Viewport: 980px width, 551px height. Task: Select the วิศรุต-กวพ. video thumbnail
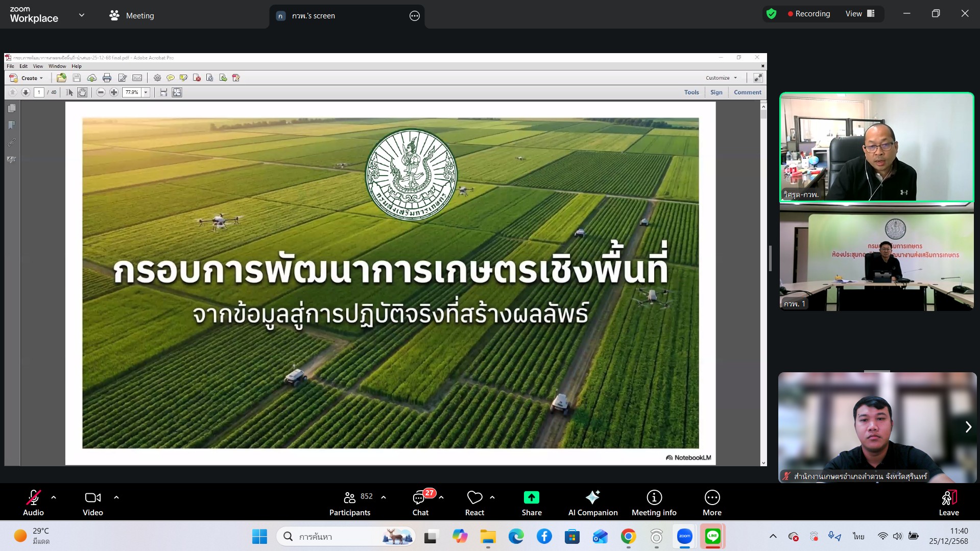point(876,147)
